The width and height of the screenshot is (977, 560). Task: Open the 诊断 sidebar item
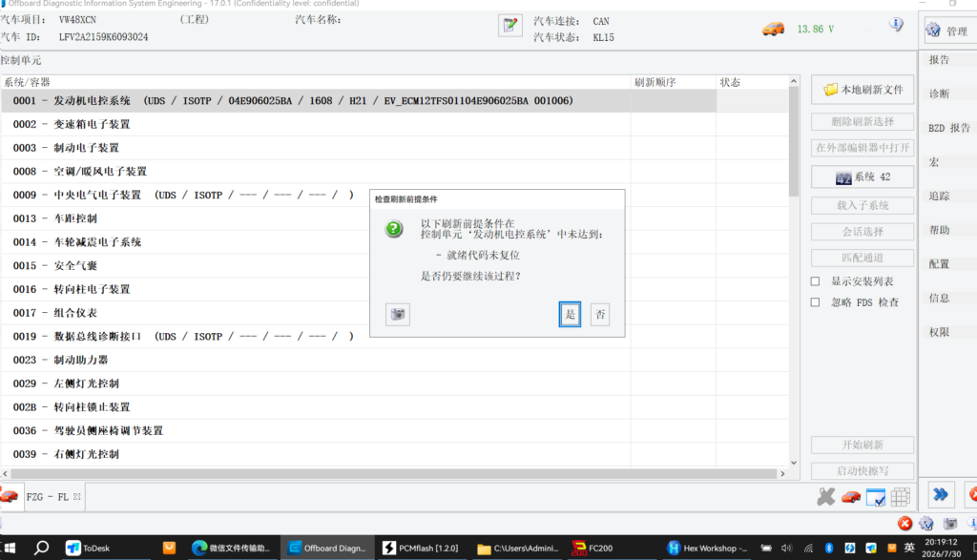[x=939, y=94]
